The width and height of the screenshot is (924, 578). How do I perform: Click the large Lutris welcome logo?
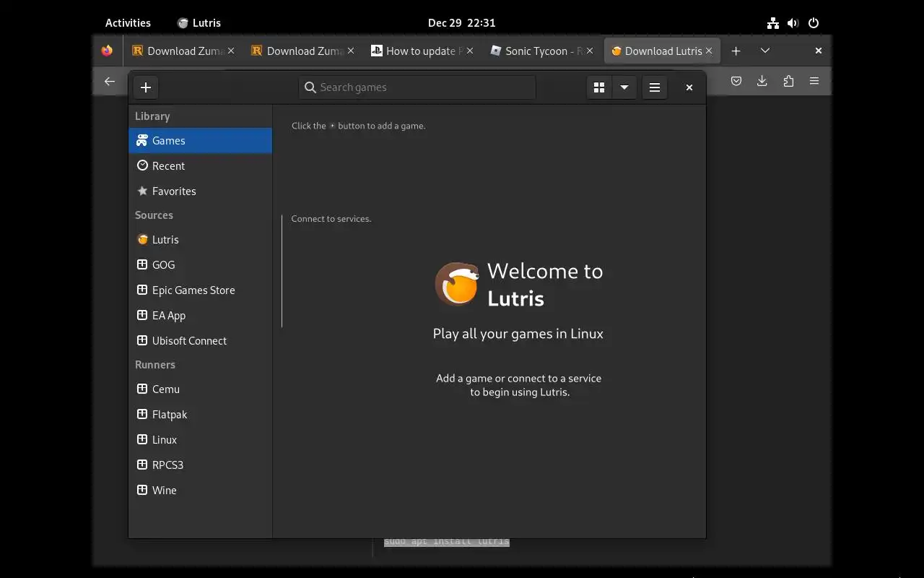(x=457, y=284)
